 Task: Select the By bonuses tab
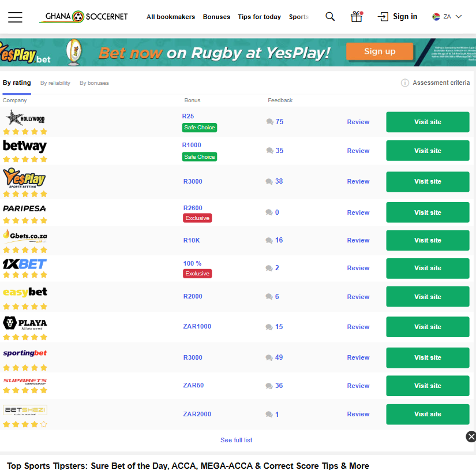coord(94,83)
